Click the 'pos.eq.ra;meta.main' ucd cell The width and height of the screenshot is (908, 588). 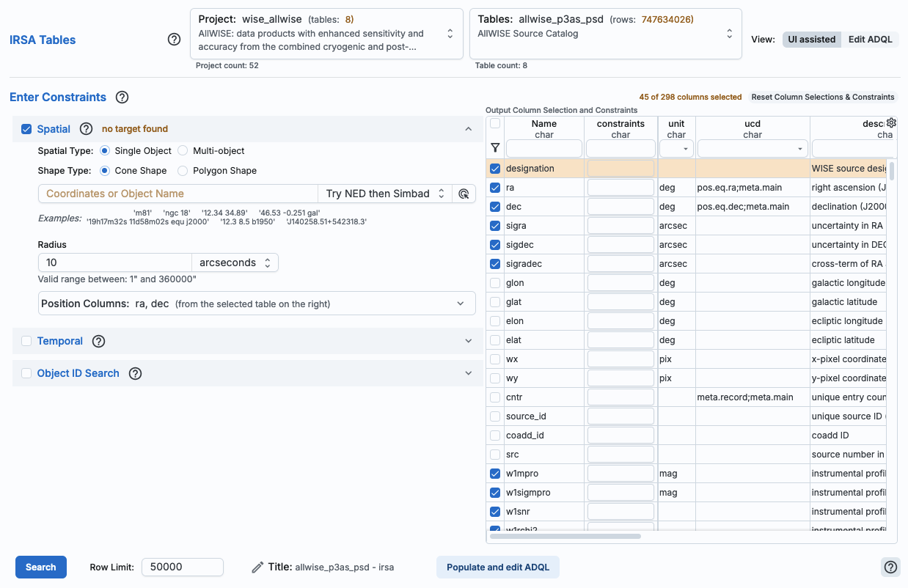pos(753,188)
